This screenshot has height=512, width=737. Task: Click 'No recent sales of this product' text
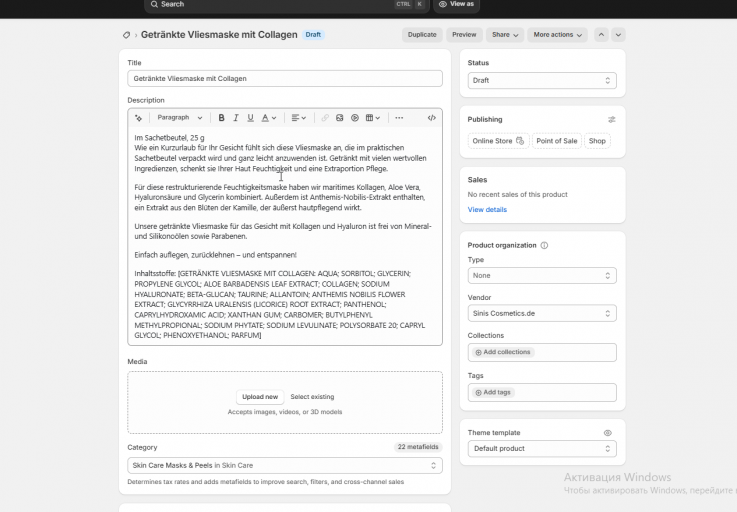517,195
